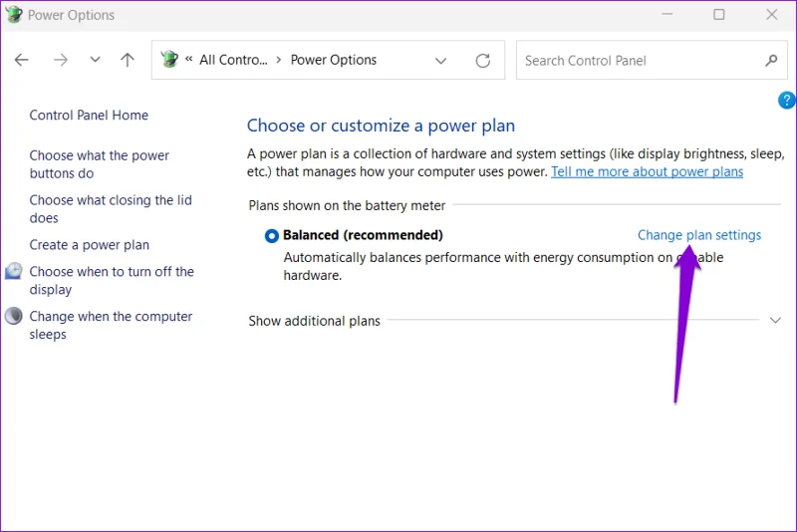Viewport: 797px width, 532px height.
Task: Open help with the question mark icon
Action: 786,100
